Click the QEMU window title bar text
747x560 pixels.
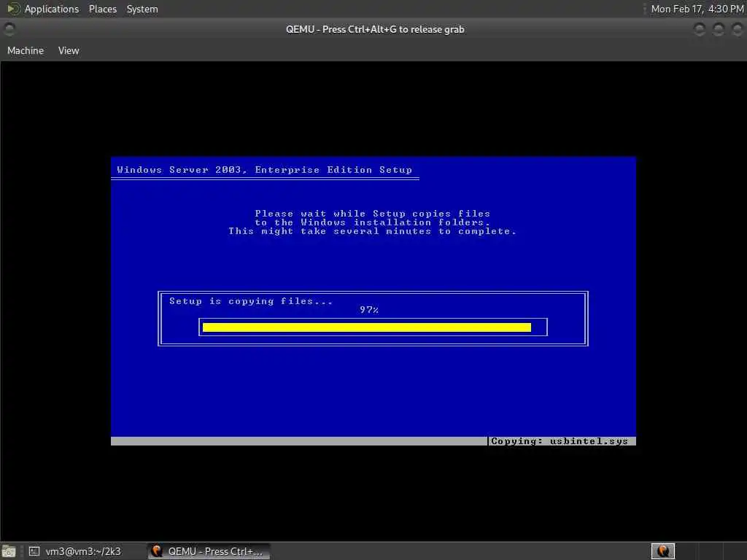point(375,29)
